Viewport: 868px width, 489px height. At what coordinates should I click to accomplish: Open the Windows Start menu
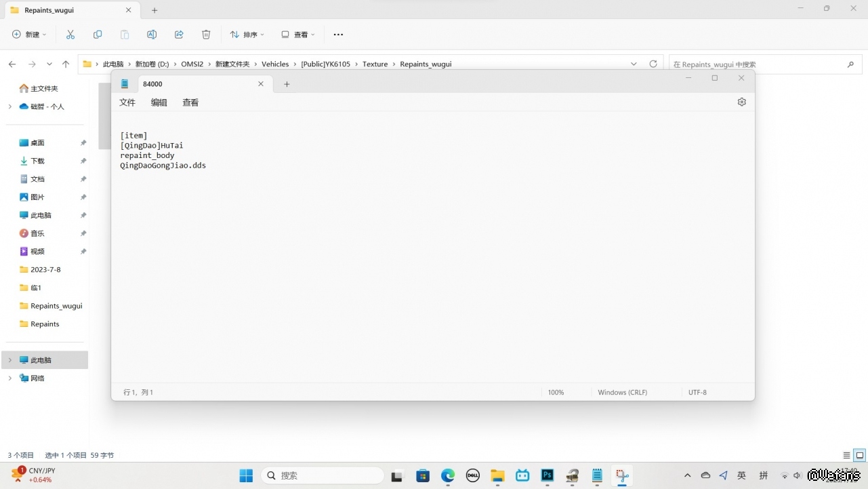pyautogui.click(x=246, y=475)
